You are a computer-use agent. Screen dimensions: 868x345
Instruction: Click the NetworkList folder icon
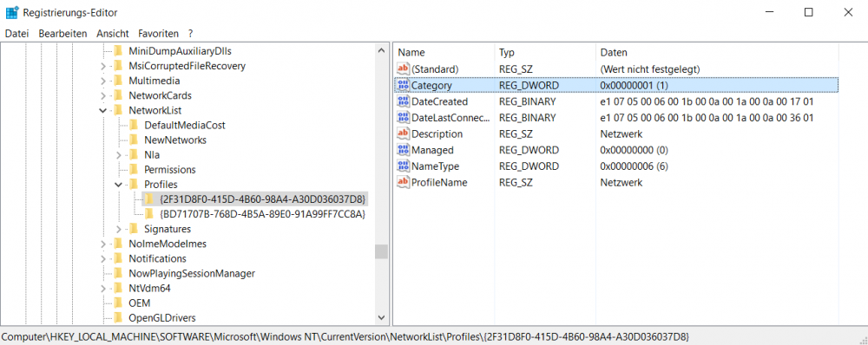(x=117, y=110)
